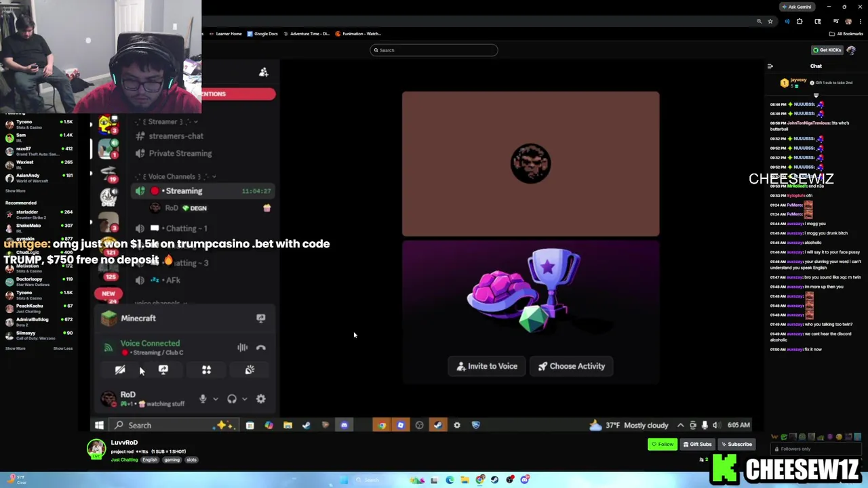Image resolution: width=868 pixels, height=488 pixels.
Task: Click the Kick search field
Action: (x=434, y=50)
